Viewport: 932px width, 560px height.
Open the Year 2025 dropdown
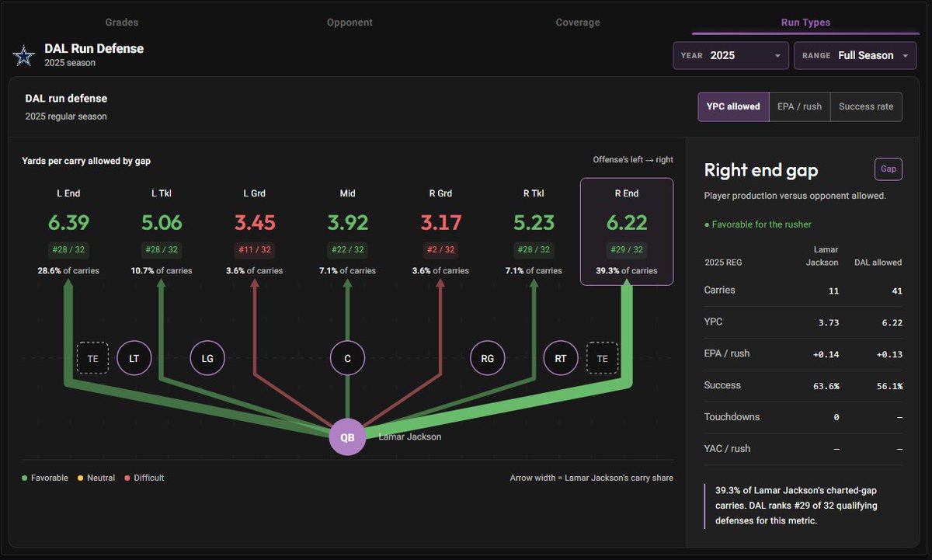731,56
